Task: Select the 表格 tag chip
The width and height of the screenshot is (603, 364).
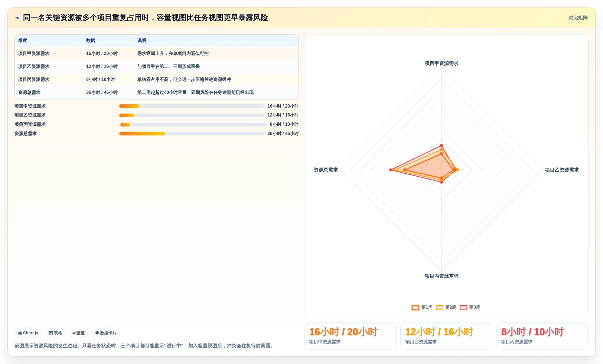Action: click(55, 333)
